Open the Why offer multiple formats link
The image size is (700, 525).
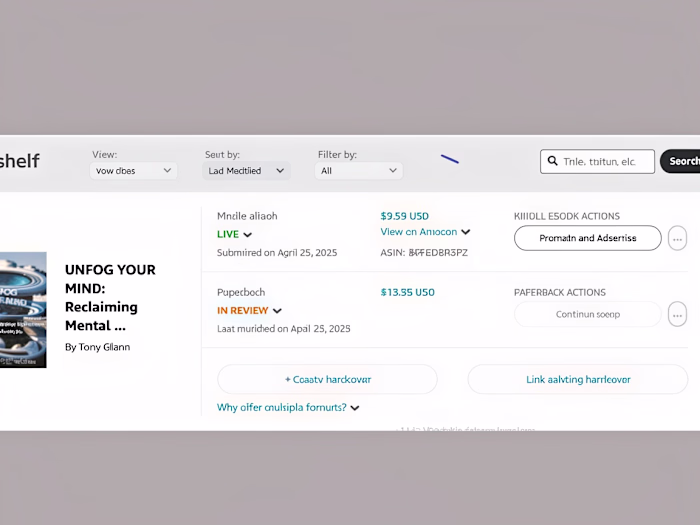281,407
